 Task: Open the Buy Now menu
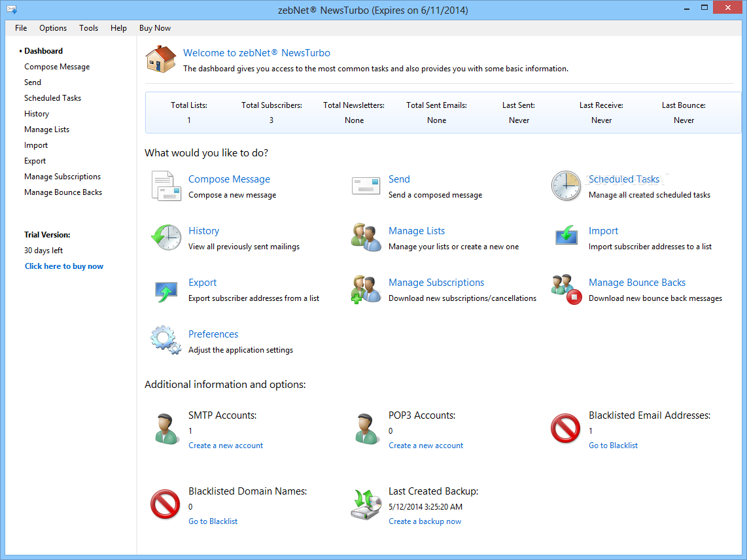coord(155,28)
